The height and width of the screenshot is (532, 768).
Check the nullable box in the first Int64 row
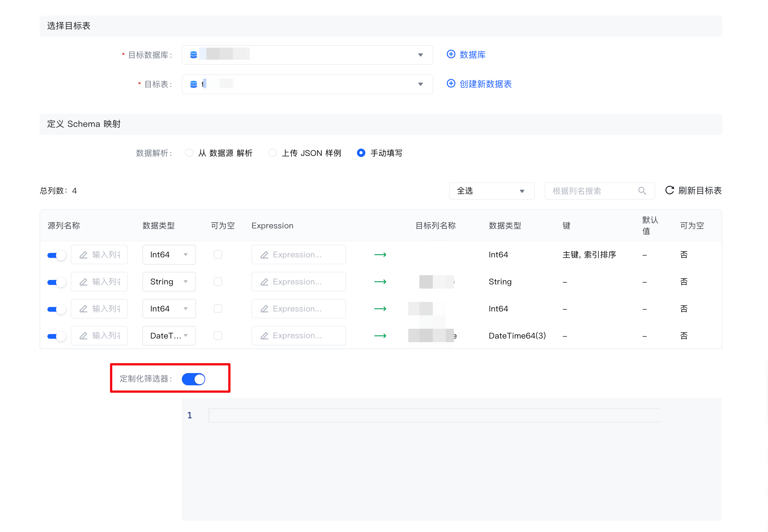[218, 255]
